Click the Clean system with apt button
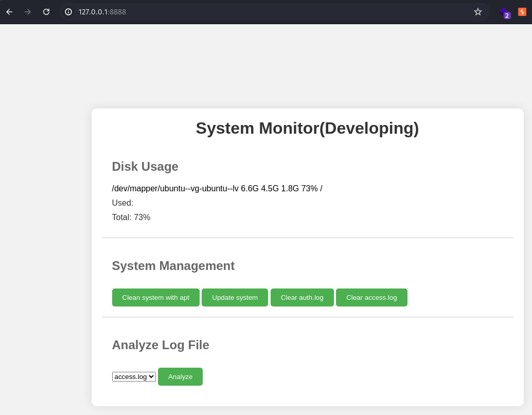 [x=156, y=297]
